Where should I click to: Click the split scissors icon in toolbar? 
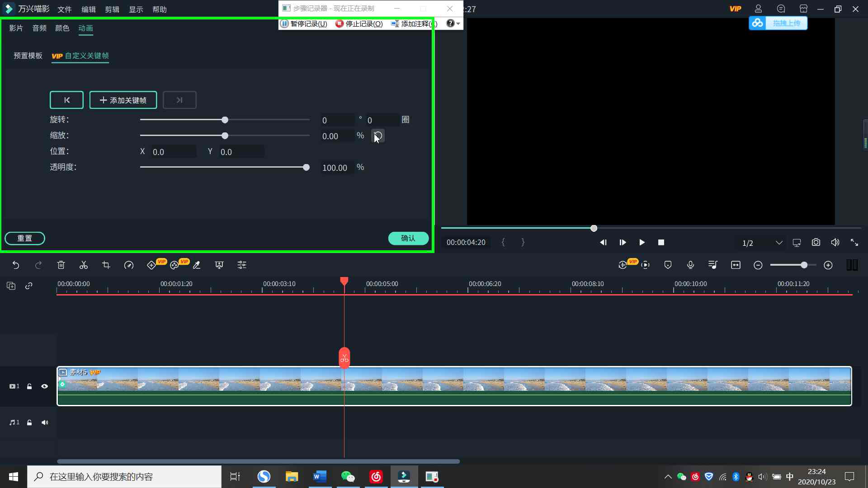[x=84, y=265]
